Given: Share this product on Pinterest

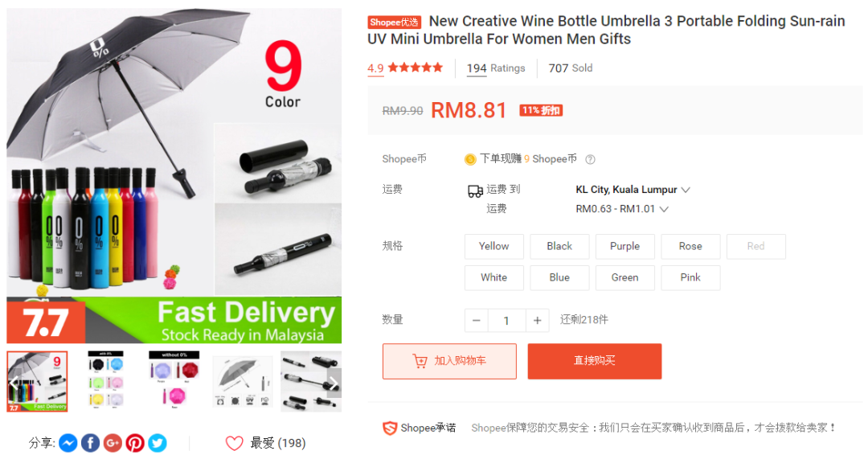Looking at the screenshot, I should pos(135,443).
